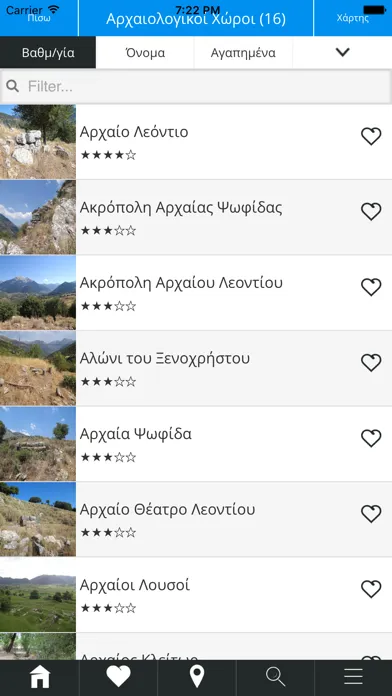Click the Αρχαίο Λεόντιο thumbnail image

coord(38,142)
